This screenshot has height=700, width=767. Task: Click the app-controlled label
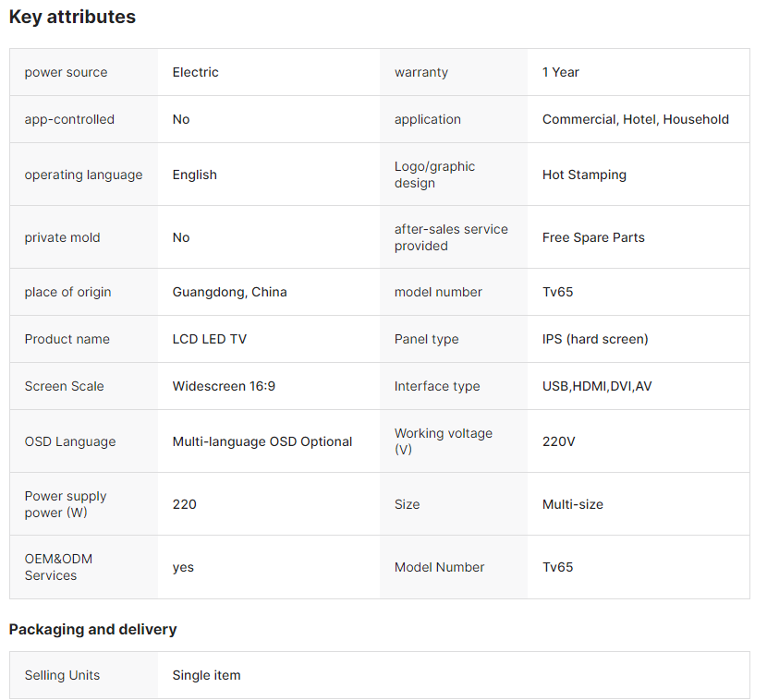tap(69, 119)
